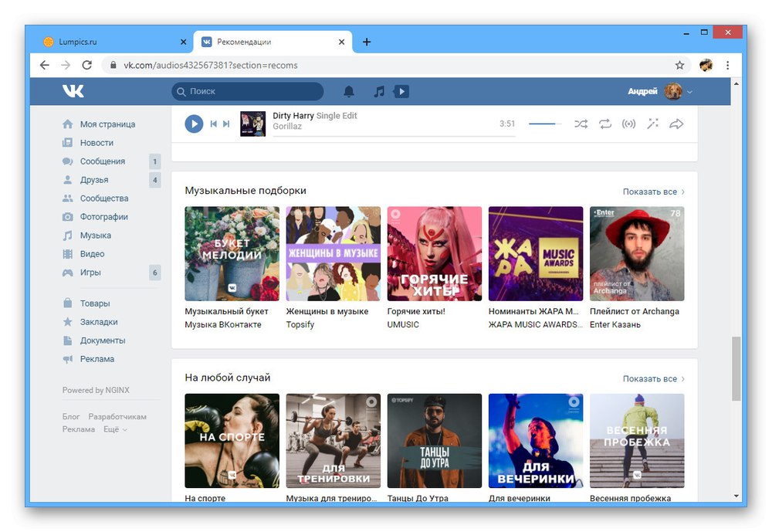The height and width of the screenshot is (532, 772).
Task: Open Музыкальный букет playlist cover
Action: pyautogui.click(x=232, y=254)
